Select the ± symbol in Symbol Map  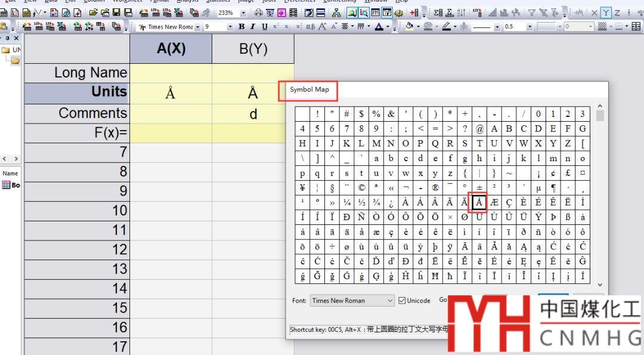pos(479,187)
